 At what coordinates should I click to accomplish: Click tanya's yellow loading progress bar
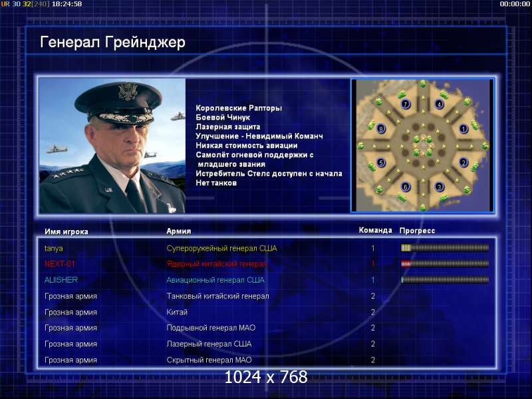[445, 248]
